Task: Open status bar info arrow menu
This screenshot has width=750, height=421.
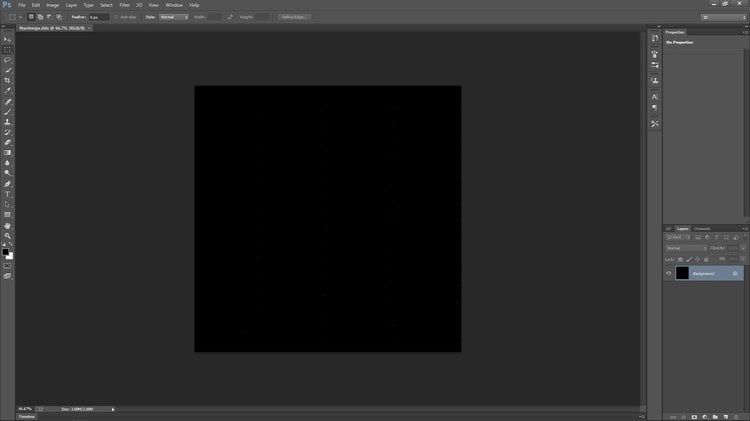Action: click(x=113, y=409)
